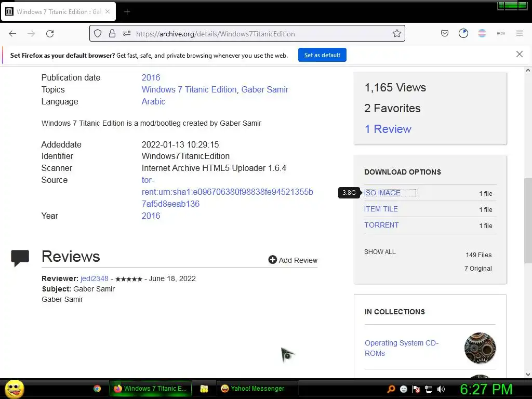Open the tracking protection shield icon
The height and width of the screenshot is (399, 532).
pyautogui.click(x=98, y=34)
